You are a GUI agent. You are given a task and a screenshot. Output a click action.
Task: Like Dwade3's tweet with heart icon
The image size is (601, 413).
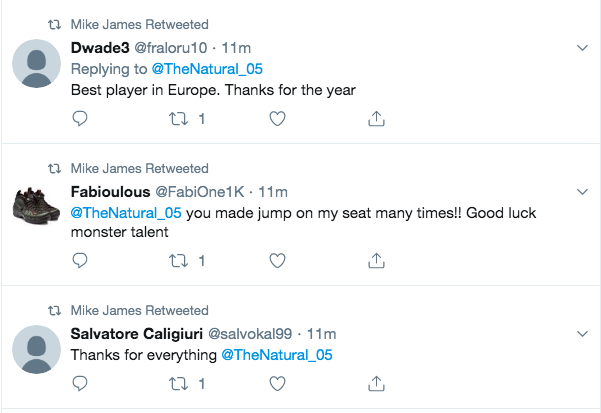click(279, 119)
